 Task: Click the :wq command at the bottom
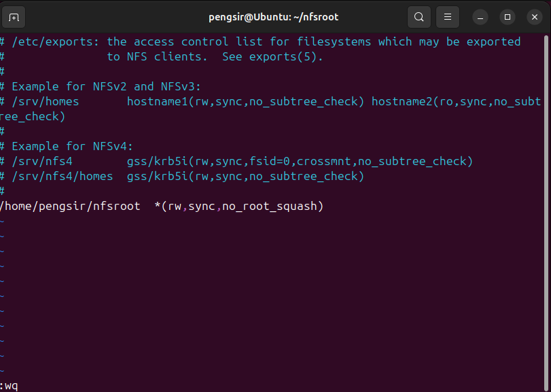point(10,386)
